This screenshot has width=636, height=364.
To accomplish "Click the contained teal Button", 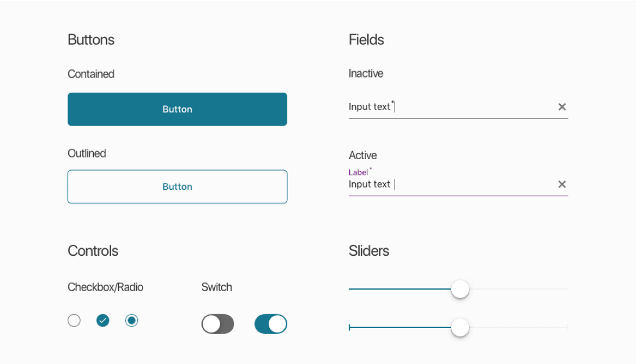I will click(x=177, y=109).
